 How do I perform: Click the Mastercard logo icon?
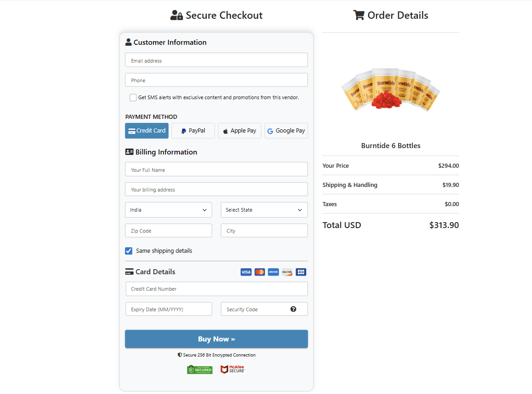[259, 272]
